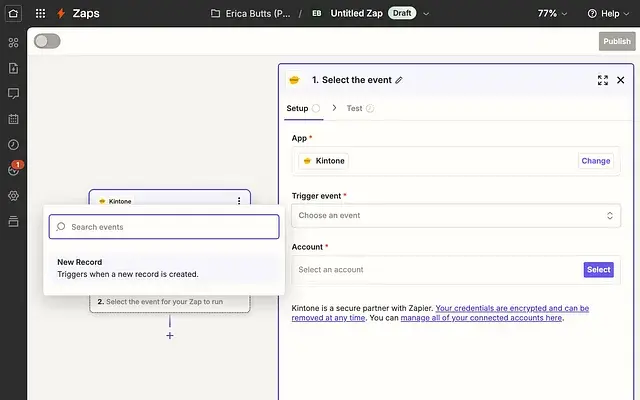Click the Home icon in the sidebar

coord(13,14)
